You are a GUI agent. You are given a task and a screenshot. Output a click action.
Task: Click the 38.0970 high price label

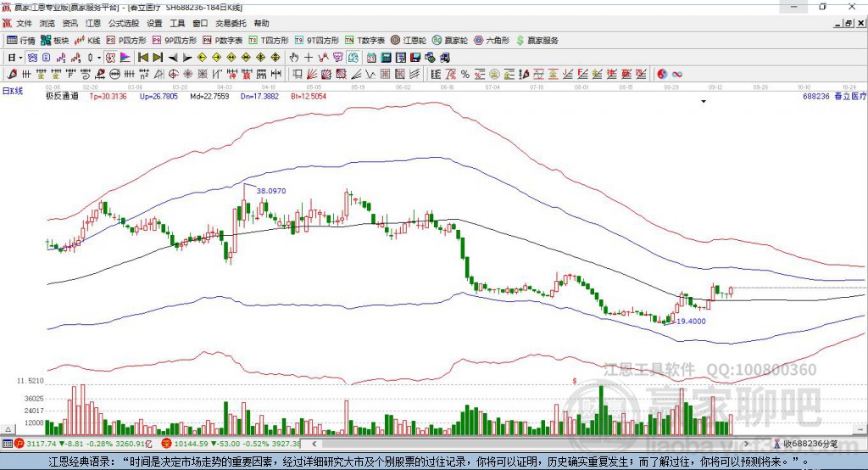coord(271,191)
